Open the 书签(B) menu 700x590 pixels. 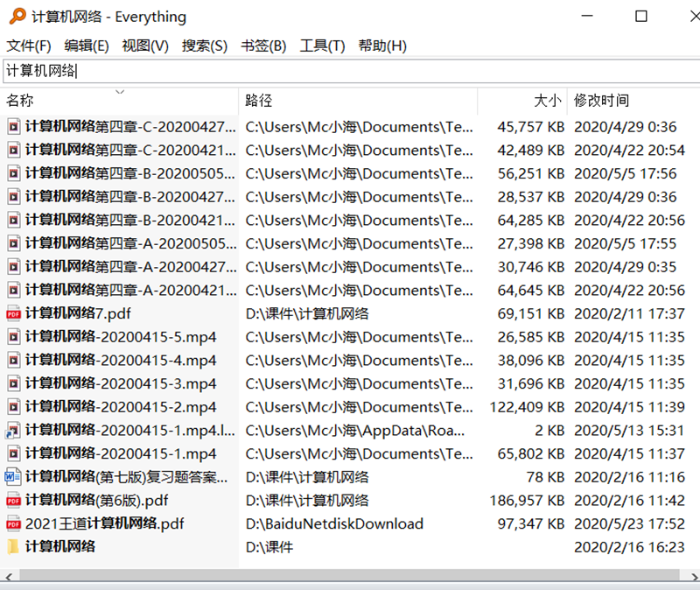tap(263, 46)
